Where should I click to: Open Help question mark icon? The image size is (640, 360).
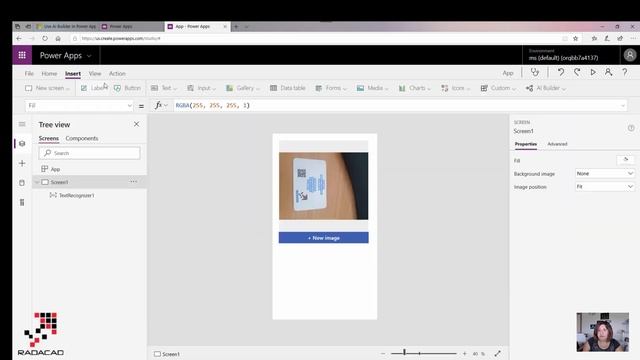(x=624, y=72)
